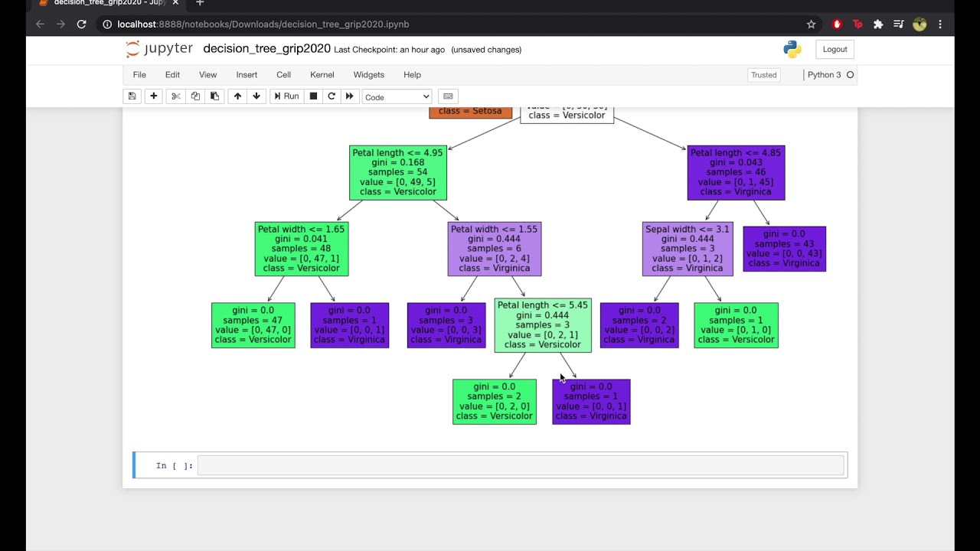Open the Insert menu
The image size is (980, 551).
point(247,75)
